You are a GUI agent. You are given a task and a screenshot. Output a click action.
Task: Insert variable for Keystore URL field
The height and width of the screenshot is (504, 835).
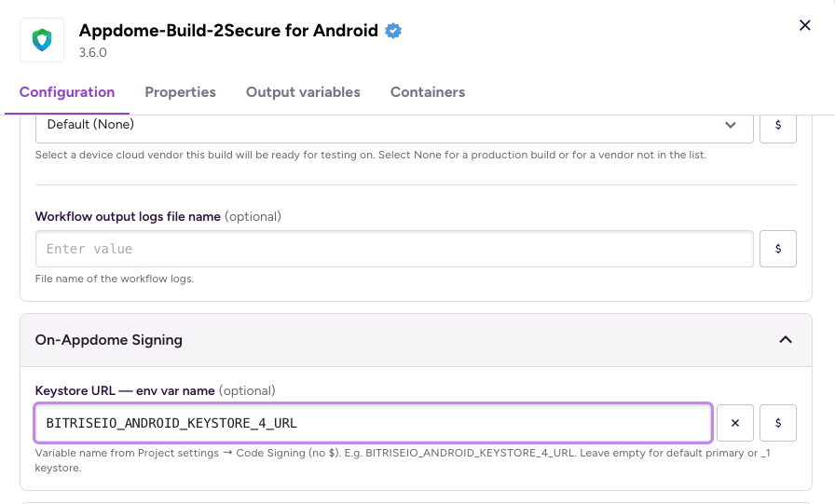pyautogui.click(x=778, y=423)
